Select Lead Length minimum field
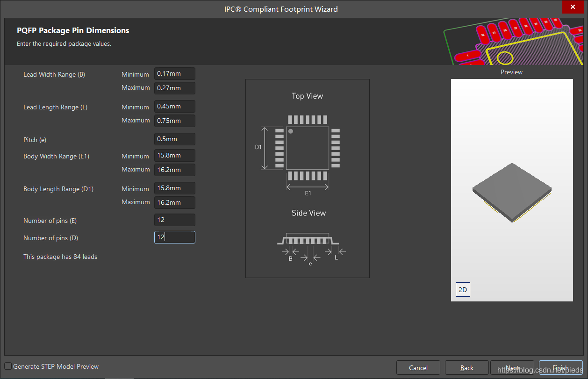The width and height of the screenshot is (588, 379). click(x=174, y=107)
